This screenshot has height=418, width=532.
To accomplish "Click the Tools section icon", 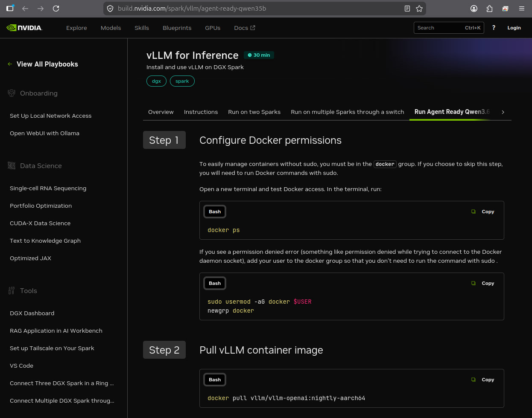I will pos(12,290).
